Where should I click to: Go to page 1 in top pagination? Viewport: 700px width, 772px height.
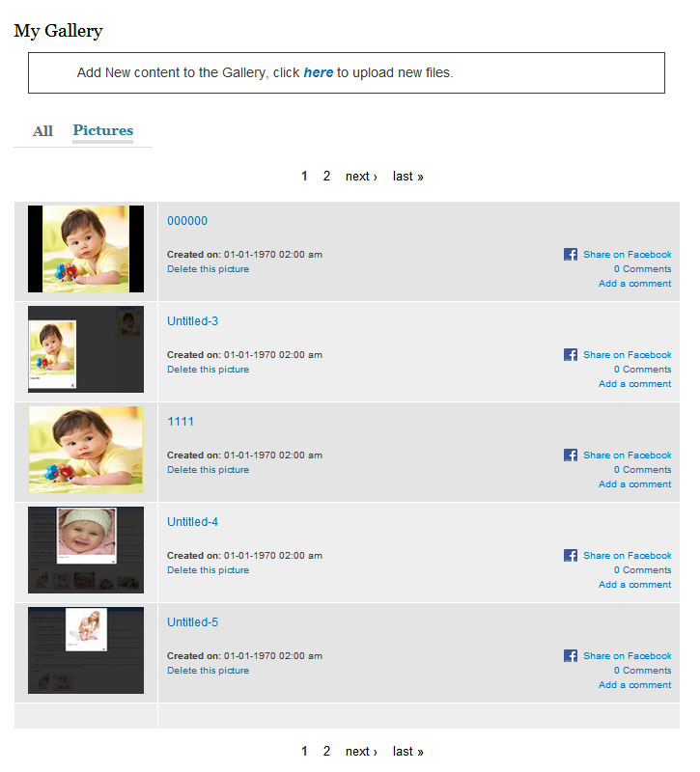point(304,177)
